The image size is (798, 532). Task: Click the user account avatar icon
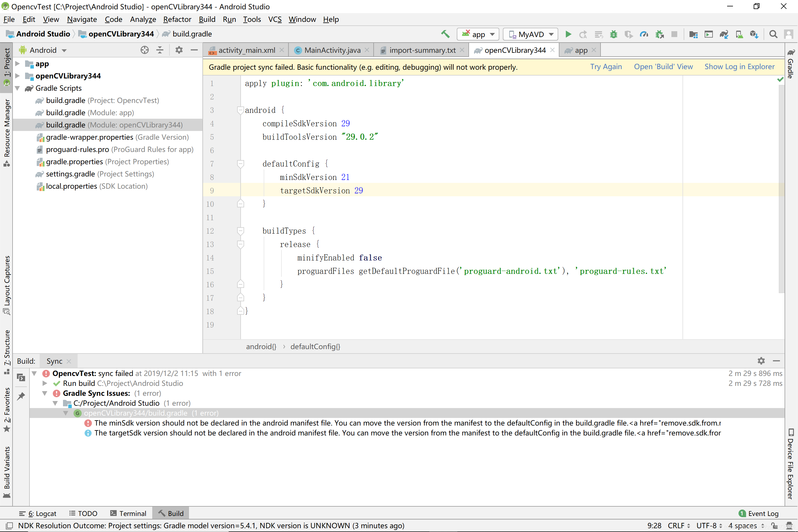(x=788, y=34)
